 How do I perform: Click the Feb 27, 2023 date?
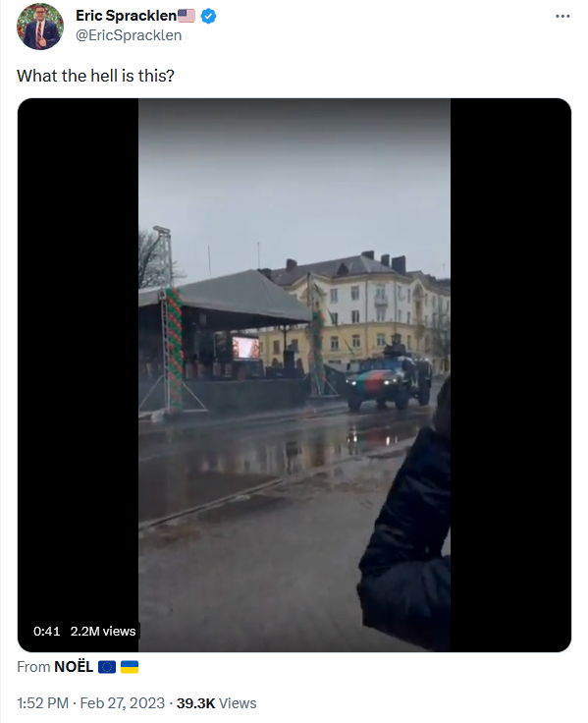coord(122,703)
